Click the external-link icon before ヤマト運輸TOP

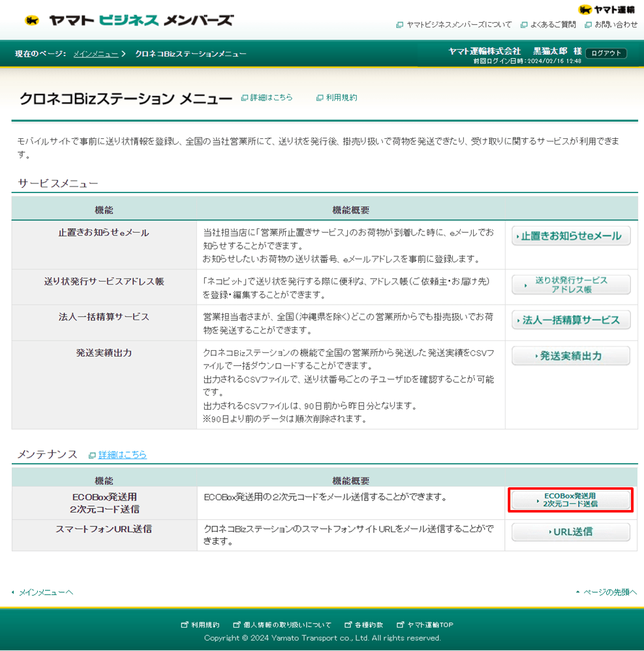tap(401, 625)
